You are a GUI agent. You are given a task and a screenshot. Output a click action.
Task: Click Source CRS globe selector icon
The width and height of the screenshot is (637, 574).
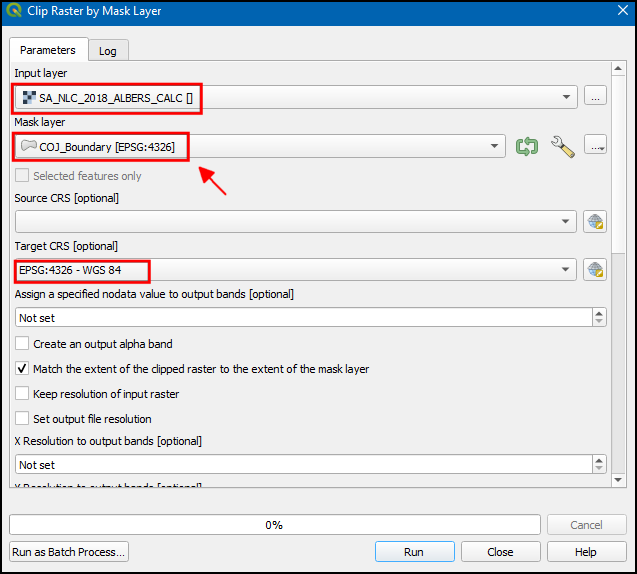click(x=596, y=221)
